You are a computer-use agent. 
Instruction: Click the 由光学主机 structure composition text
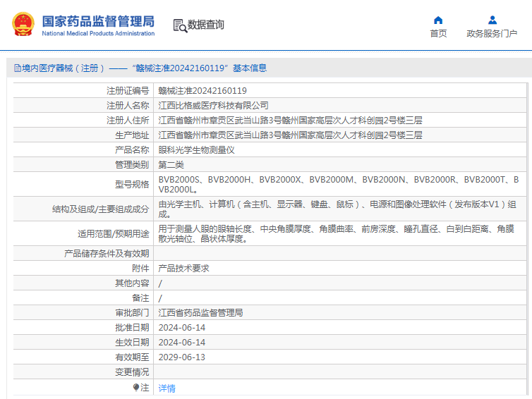point(337,209)
